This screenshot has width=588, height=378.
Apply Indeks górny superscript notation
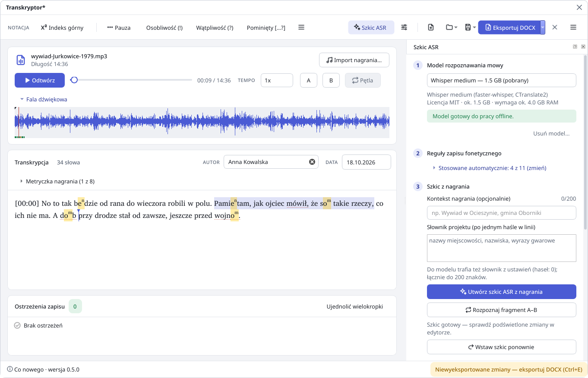62,28
